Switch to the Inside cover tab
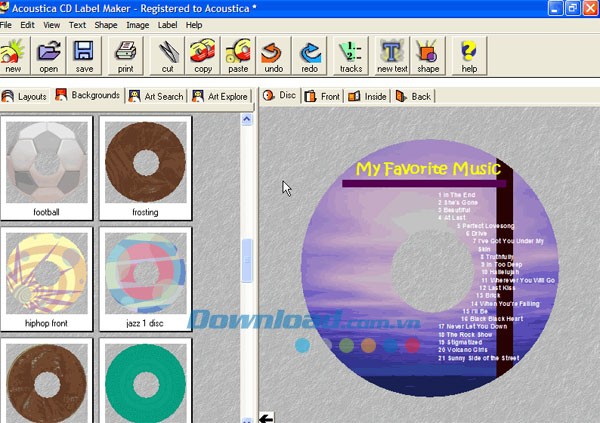 [367, 96]
